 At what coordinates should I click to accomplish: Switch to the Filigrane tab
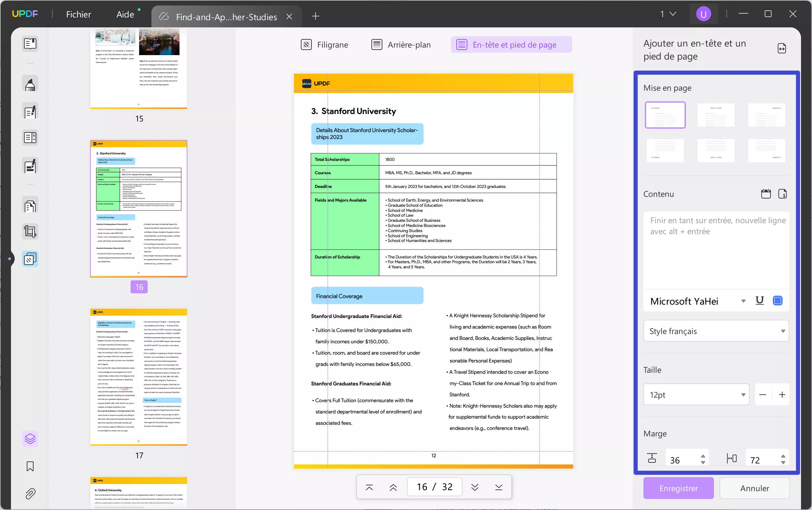point(324,45)
